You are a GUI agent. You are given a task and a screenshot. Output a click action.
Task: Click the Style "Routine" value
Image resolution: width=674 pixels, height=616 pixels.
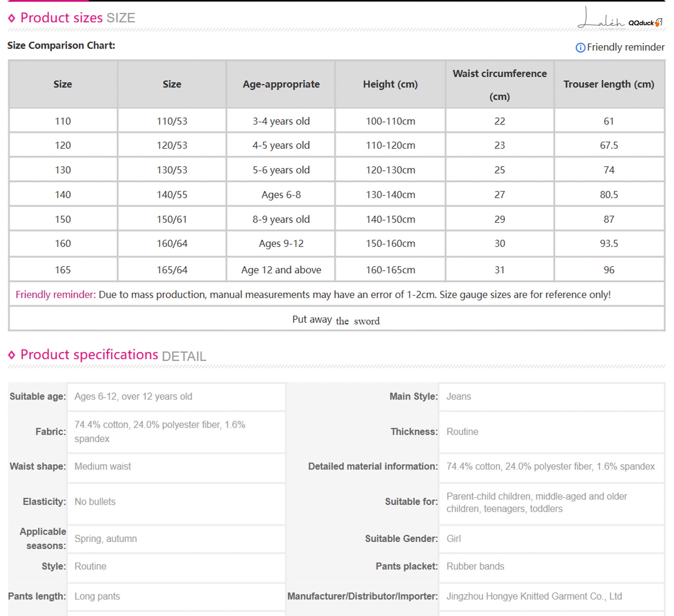90,566
